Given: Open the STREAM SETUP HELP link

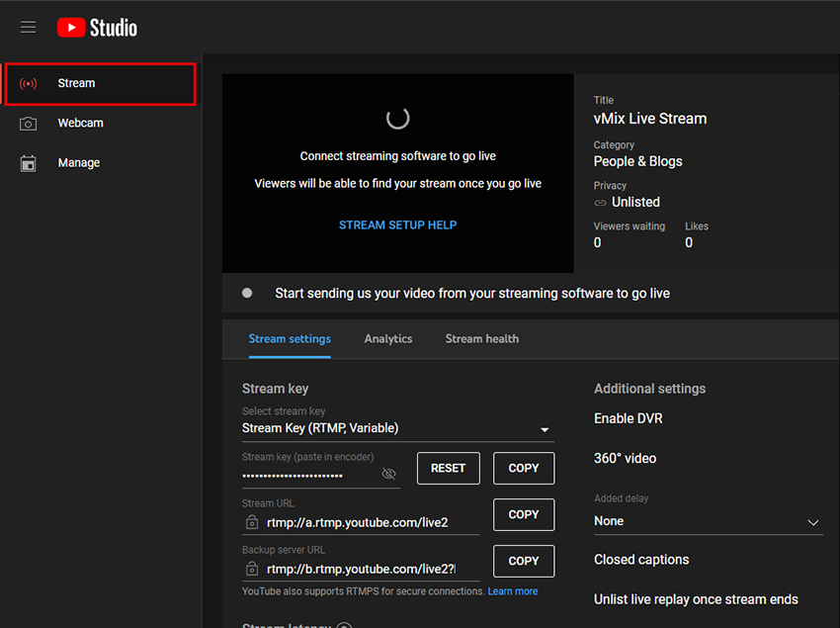Looking at the screenshot, I should pyautogui.click(x=397, y=224).
